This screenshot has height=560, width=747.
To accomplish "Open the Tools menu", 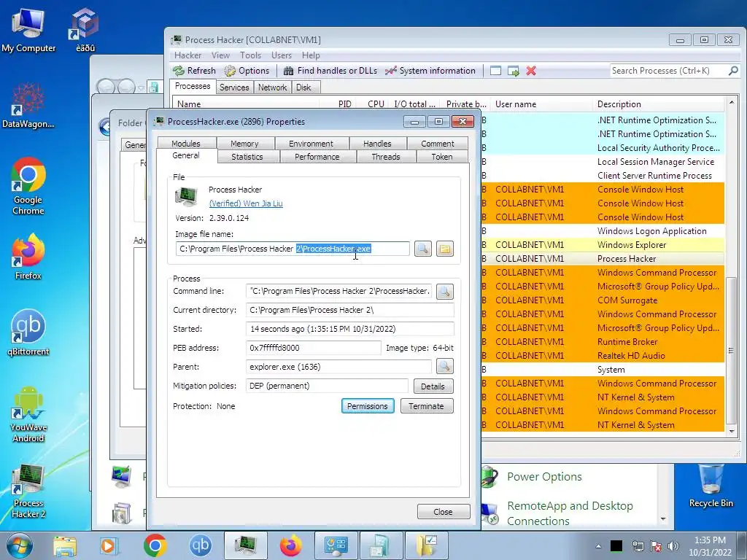I will (x=251, y=55).
